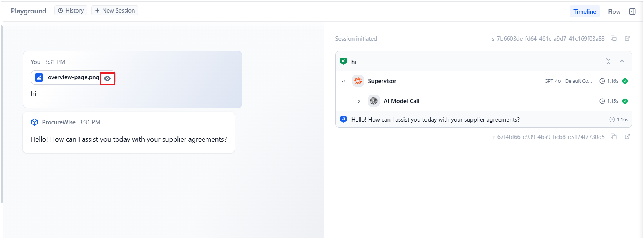
Task: Click the blue outgoing response icon in timeline
Action: [x=344, y=119]
